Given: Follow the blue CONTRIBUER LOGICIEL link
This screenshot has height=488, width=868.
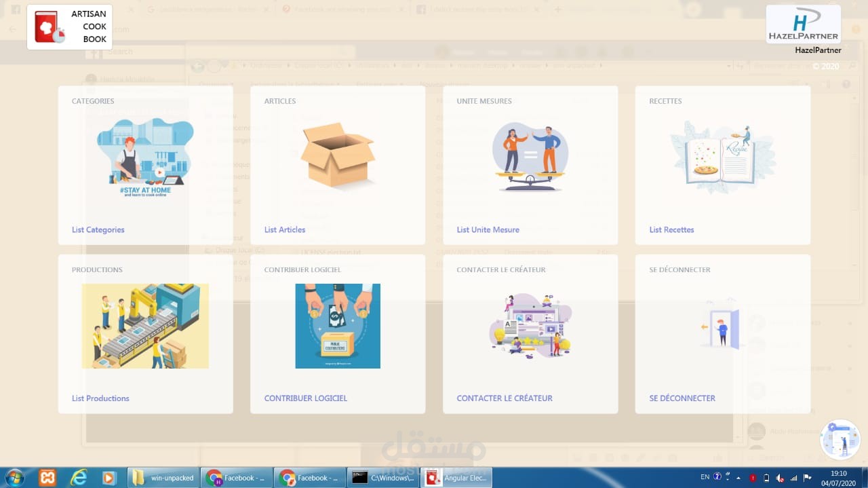Looking at the screenshot, I should [306, 398].
